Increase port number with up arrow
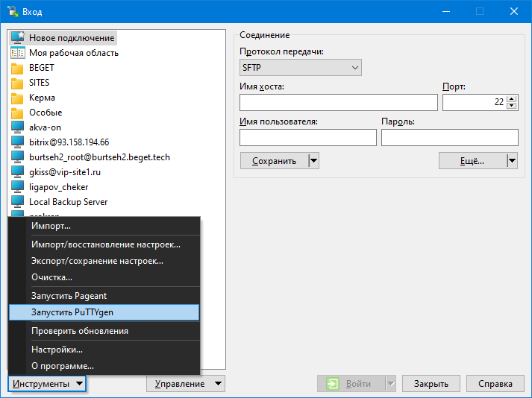 511,98
